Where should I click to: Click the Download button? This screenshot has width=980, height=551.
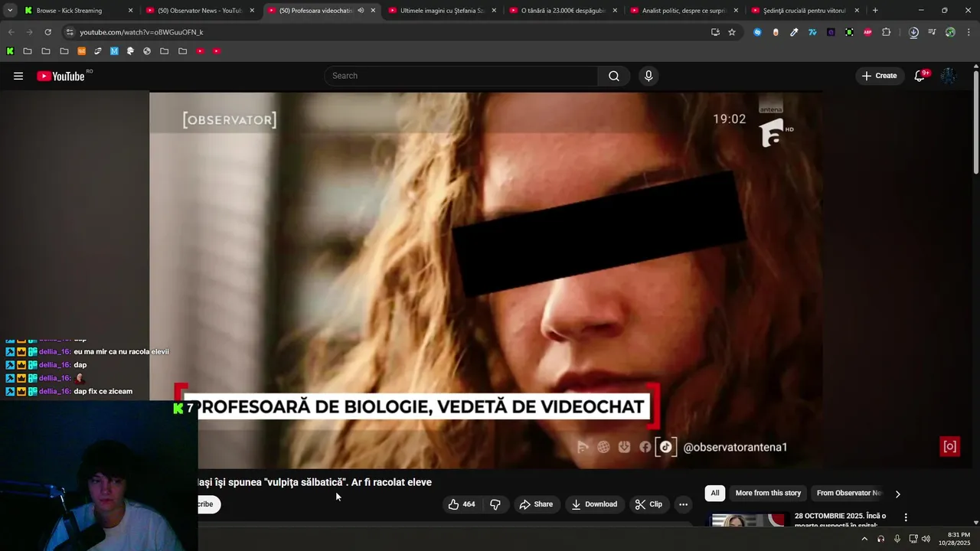pyautogui.click(x=594, y=504)
